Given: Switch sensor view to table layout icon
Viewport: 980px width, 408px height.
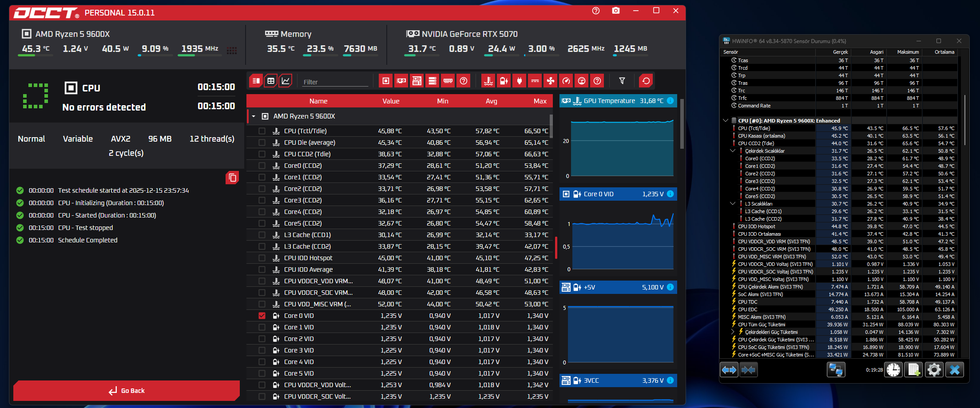Looking at the screenshot, I should click(x=271, y=81).
